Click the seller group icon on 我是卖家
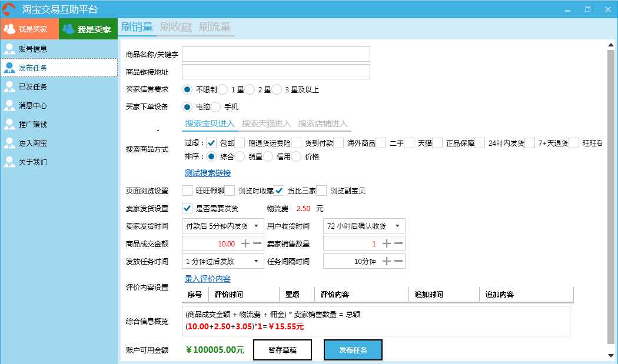Screen dimensions: 618x364 [x=68, y=29]
